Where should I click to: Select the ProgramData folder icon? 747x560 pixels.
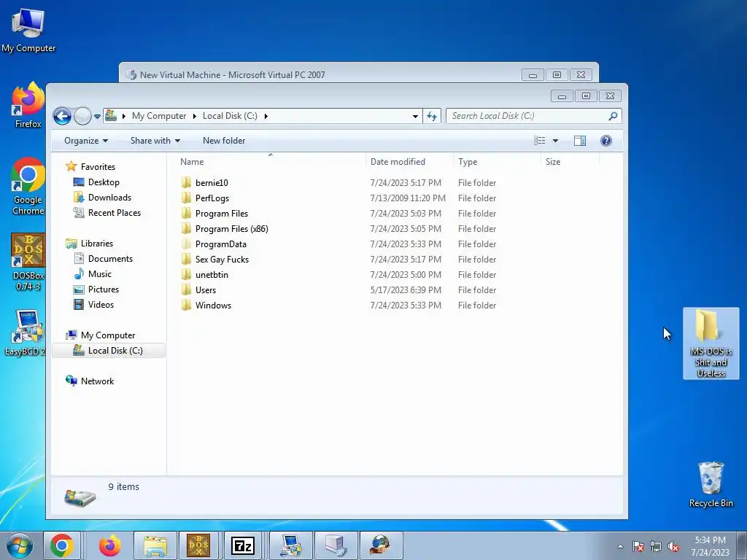pyautogui.click(x=186, y=244)
